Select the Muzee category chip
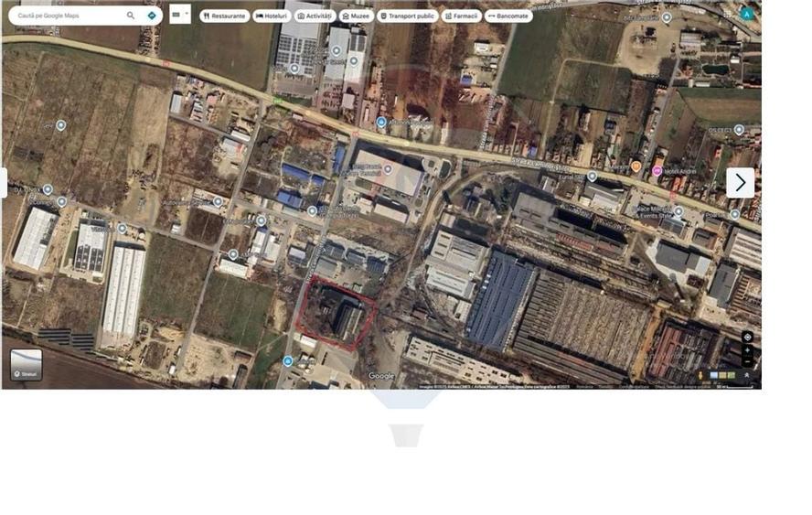 tap(357, 16)
